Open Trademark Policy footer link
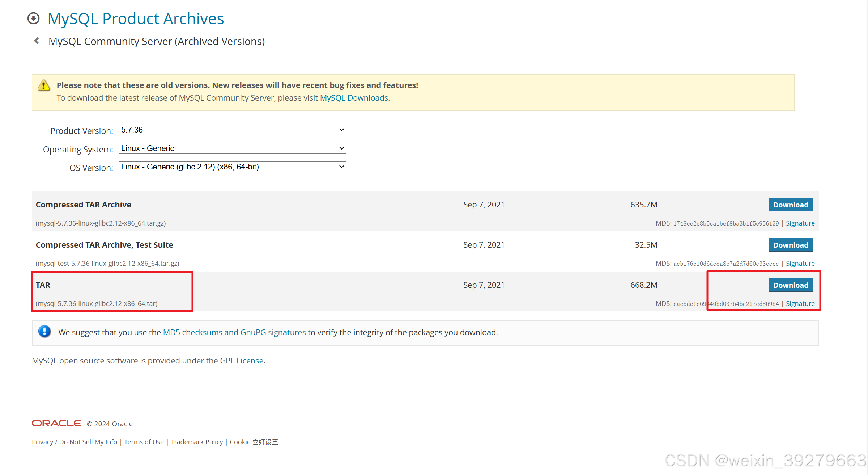 (x=197, y=442)
